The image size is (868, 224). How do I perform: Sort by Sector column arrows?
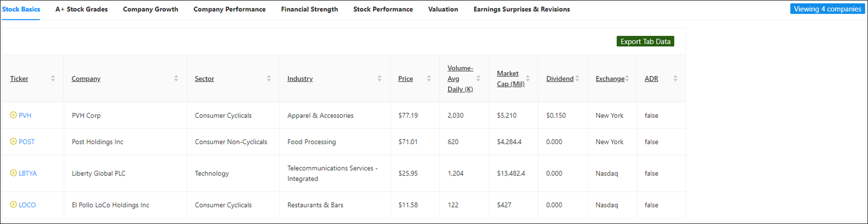point(269,79)
